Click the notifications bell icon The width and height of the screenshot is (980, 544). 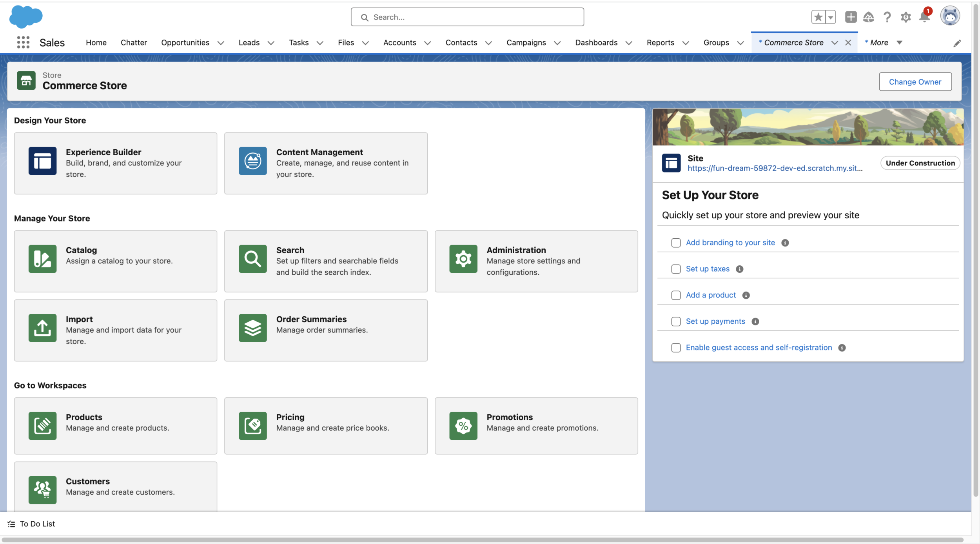point(924,17)
